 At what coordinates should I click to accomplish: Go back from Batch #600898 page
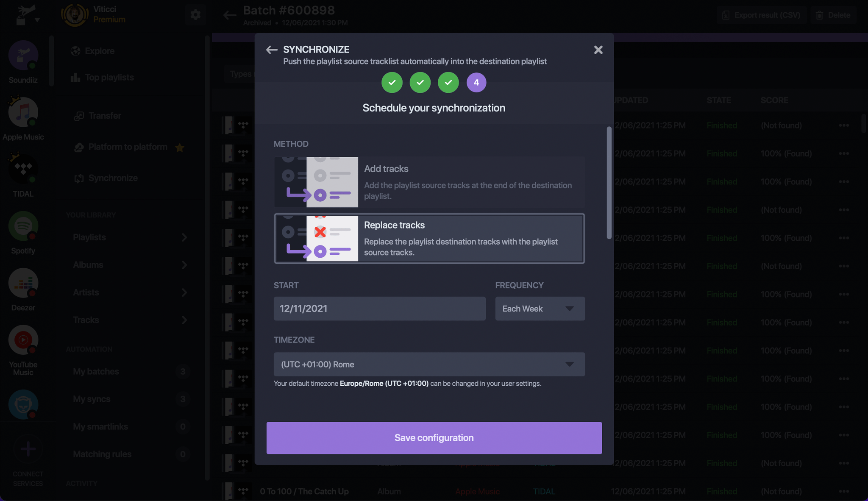click(x=229, y=16)
